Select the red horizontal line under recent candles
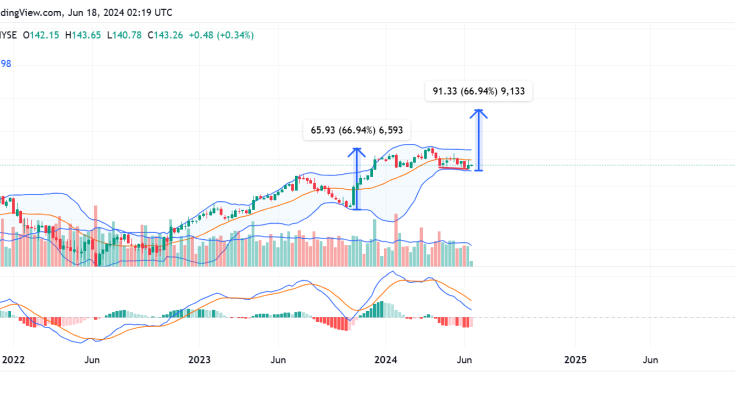This screenshot has height=400, width=735. 455,169
